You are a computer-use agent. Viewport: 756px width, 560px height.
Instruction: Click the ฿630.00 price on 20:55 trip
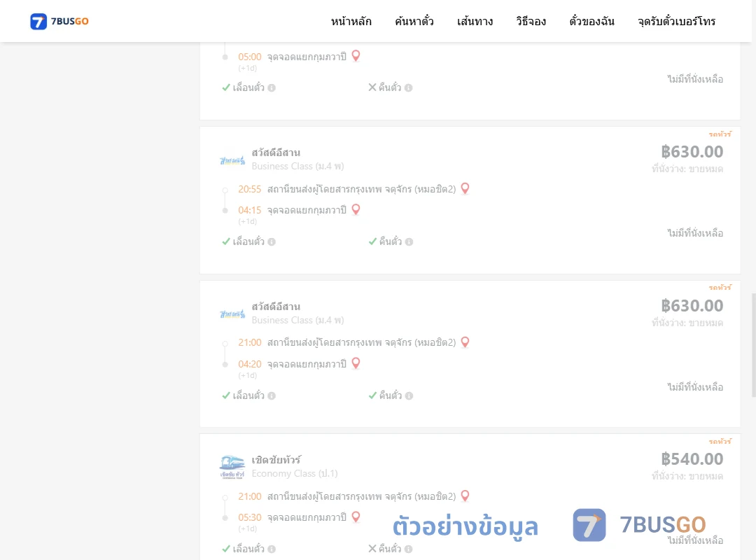[692, 152]
